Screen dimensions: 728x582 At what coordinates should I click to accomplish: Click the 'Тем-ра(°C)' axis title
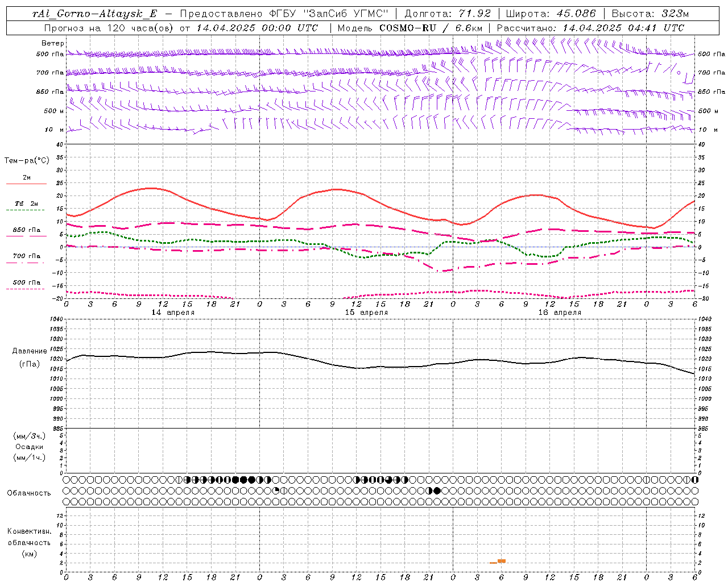[x=27, y=161]
